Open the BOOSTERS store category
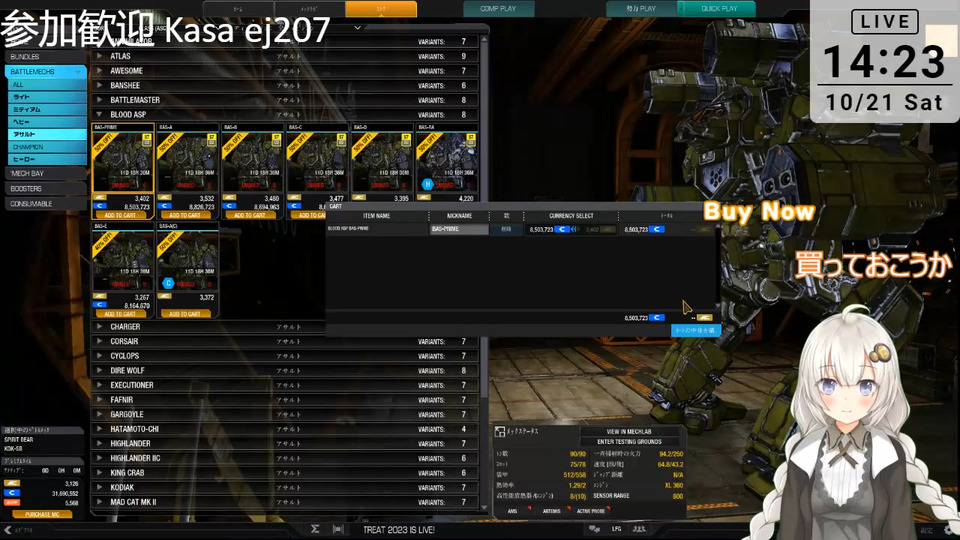 click(x=45, y=189)
